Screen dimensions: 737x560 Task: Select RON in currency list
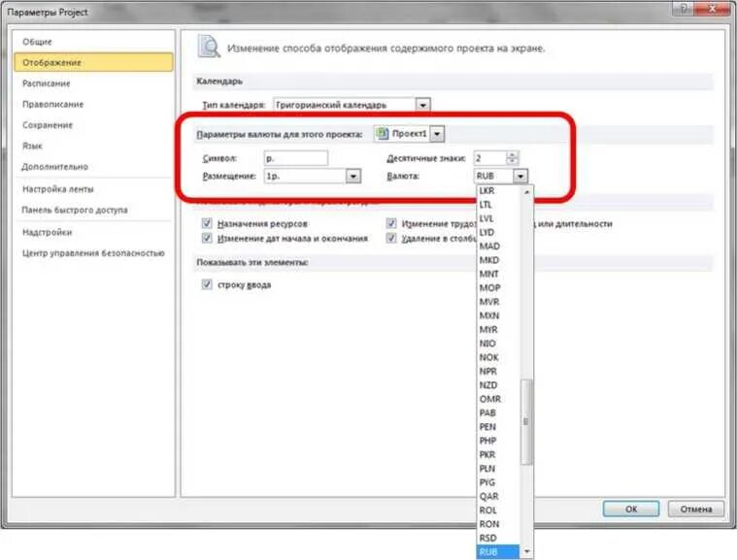[x=498, y=524]
